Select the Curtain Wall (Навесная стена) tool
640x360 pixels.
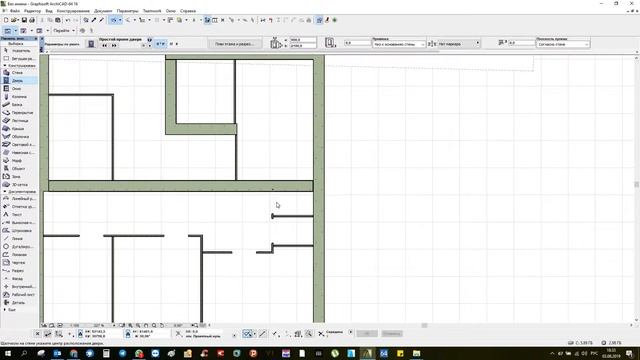click(19, 153)
